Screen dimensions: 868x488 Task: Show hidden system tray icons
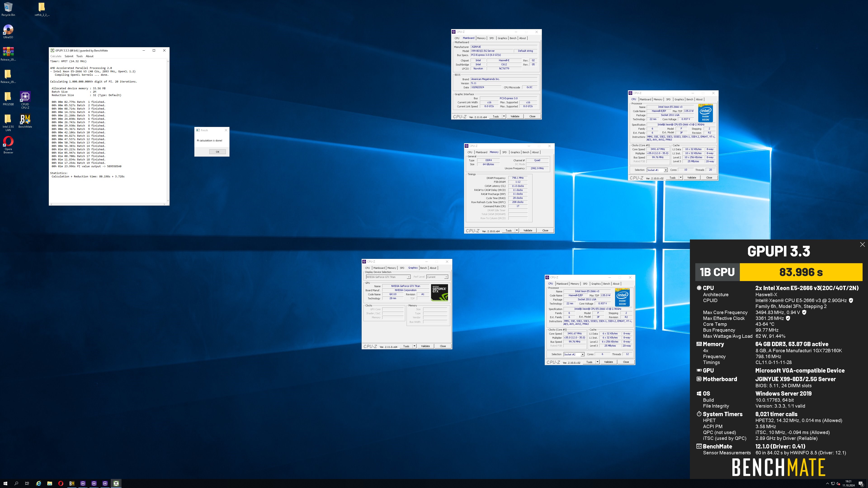[x=827, y=484]
